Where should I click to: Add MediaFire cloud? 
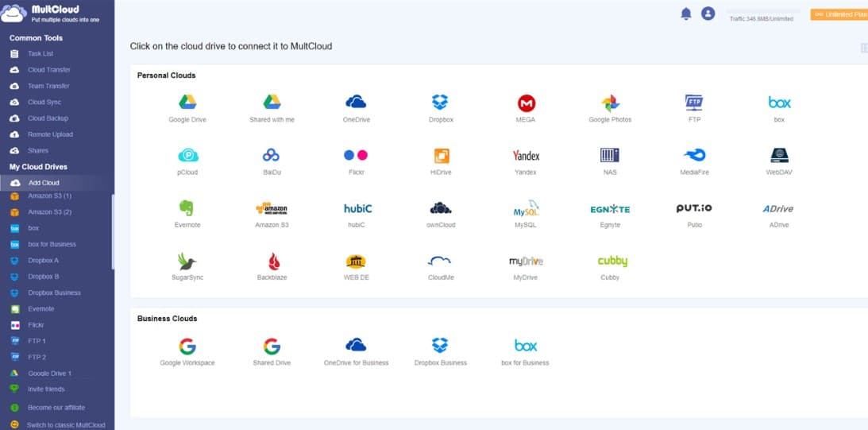pyautogui.click(x=694, y=161)
